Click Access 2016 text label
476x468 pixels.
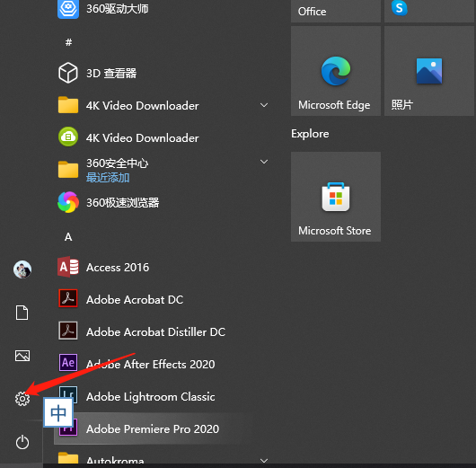pos(118,268)
